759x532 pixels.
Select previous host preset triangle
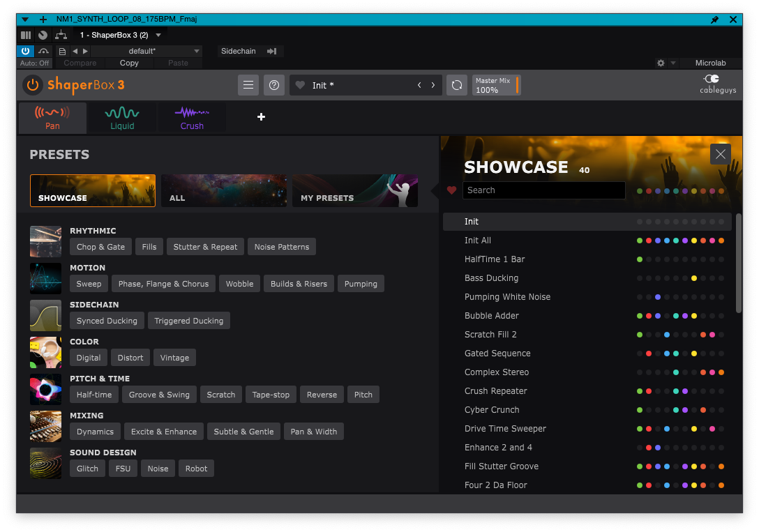(75, 51)
